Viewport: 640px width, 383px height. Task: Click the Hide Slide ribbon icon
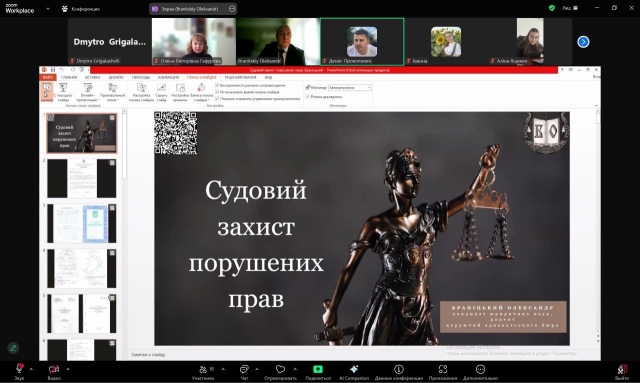click(161, 92)
